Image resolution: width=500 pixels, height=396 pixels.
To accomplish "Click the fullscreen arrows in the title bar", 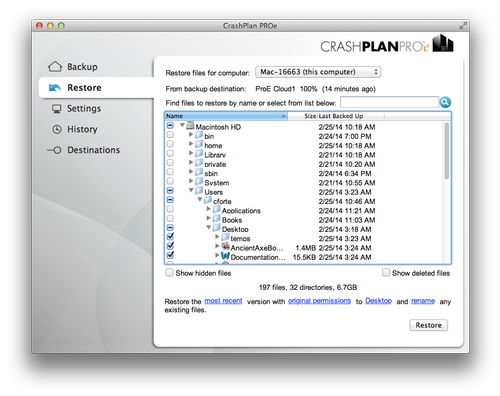I will coord(463,26).
